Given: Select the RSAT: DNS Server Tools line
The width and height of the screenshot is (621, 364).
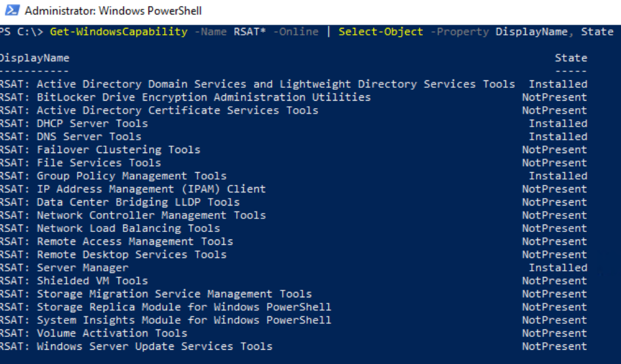Looking at the screenshot, I should tap(70, 136).
